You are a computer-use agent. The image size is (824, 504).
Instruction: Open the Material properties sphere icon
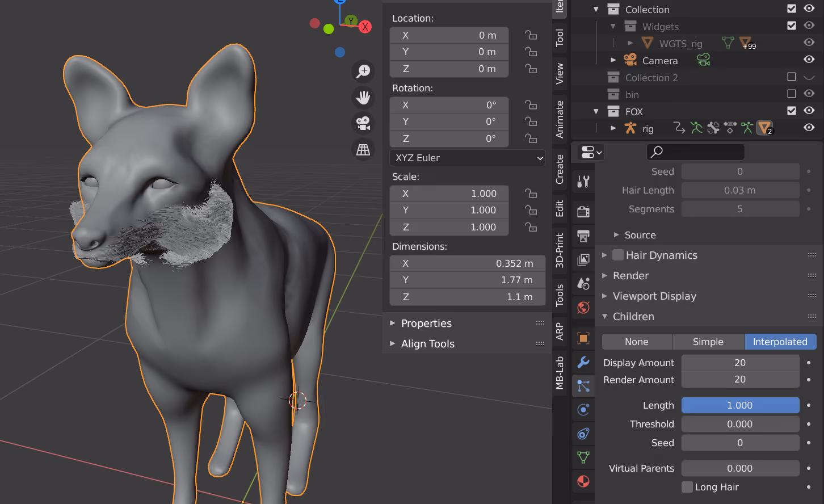click(x=583, y=481)
